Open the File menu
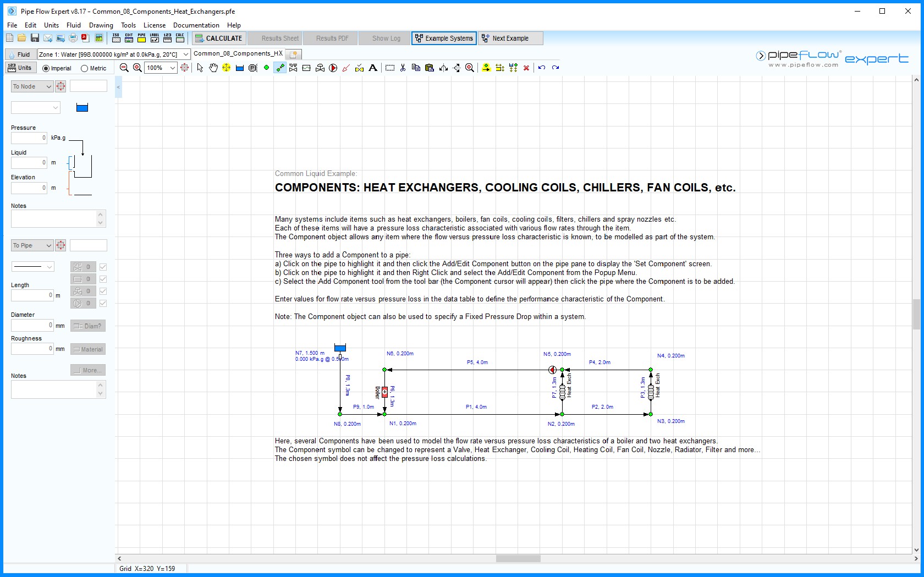The height and width of the screenshot is (577, 924). coord(12,25)
